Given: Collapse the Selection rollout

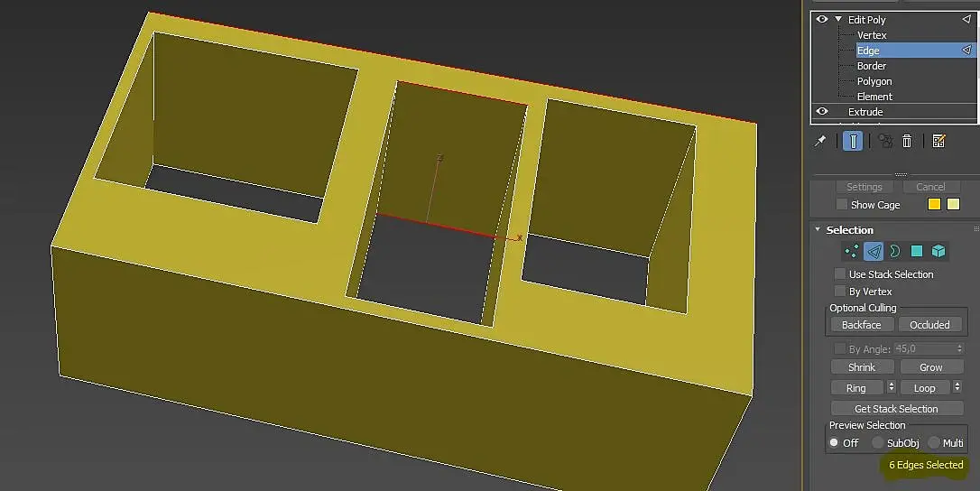Looking at the screenshot, I should coord(818,230).
